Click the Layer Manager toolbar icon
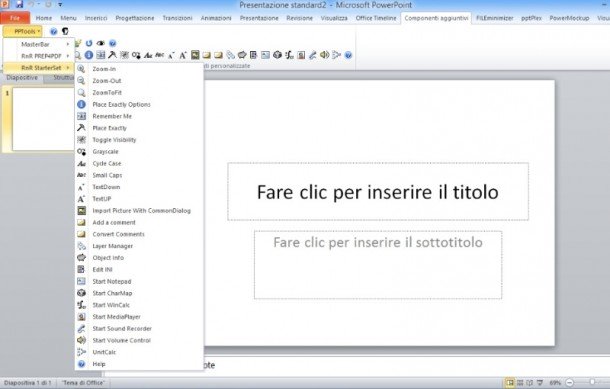This screenshot has width=610, height=389. (231, 55)
